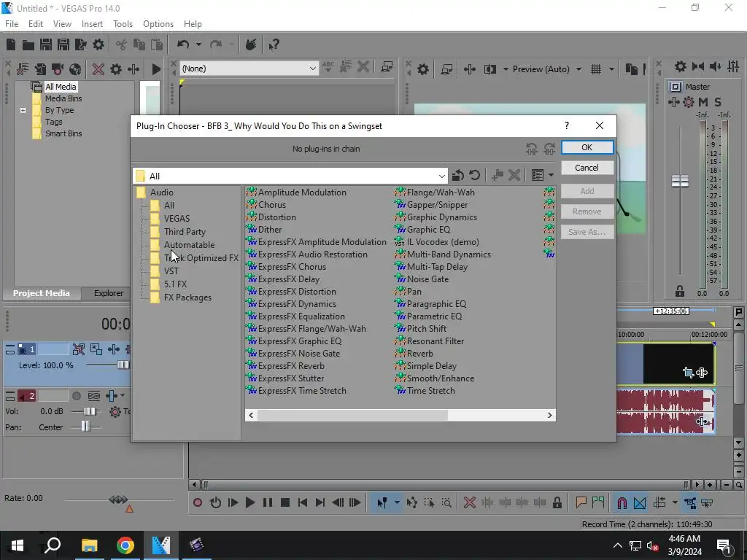Click Stop in transport controls
The width and height of the screenshot is (747, 560).
285,503
